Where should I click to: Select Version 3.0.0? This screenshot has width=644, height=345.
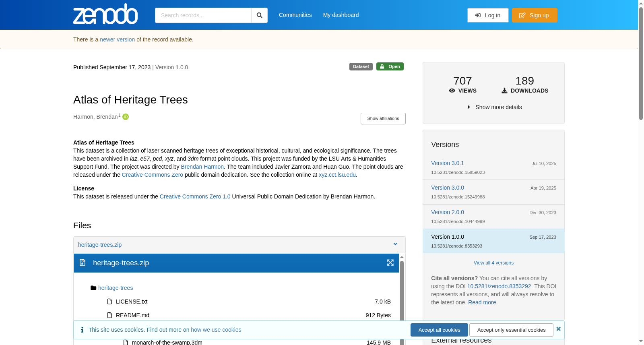tap(448, 188)
